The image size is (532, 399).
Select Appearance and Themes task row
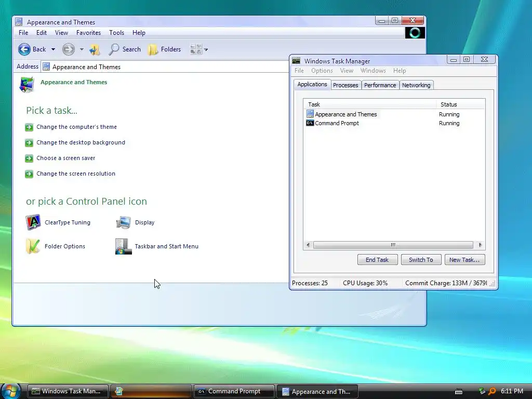[x=395, y=114]
